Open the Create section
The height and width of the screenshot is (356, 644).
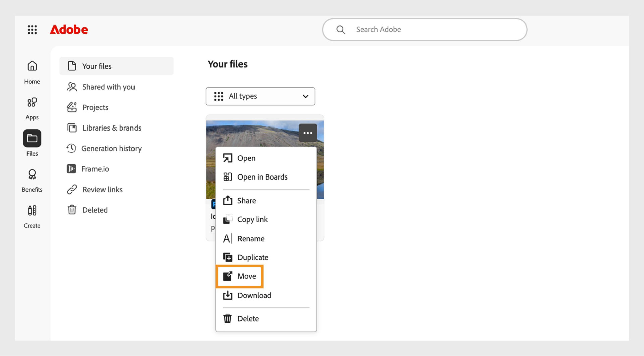[x=32, y=216]
